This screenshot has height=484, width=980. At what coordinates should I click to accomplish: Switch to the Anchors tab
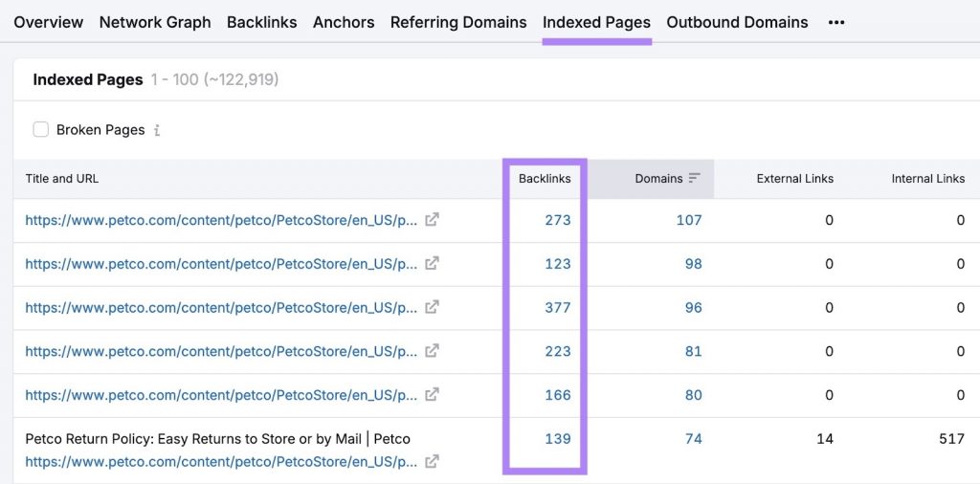344,23
